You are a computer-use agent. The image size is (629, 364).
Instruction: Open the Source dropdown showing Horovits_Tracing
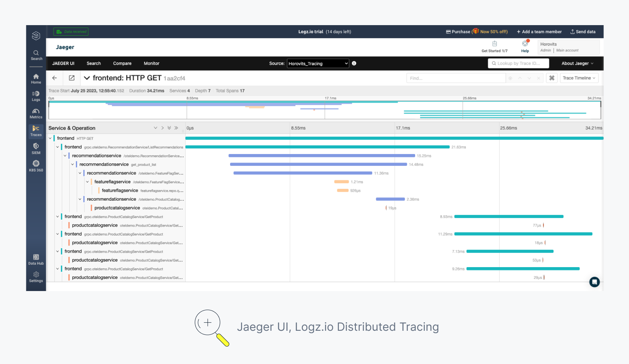coord(318,63)
